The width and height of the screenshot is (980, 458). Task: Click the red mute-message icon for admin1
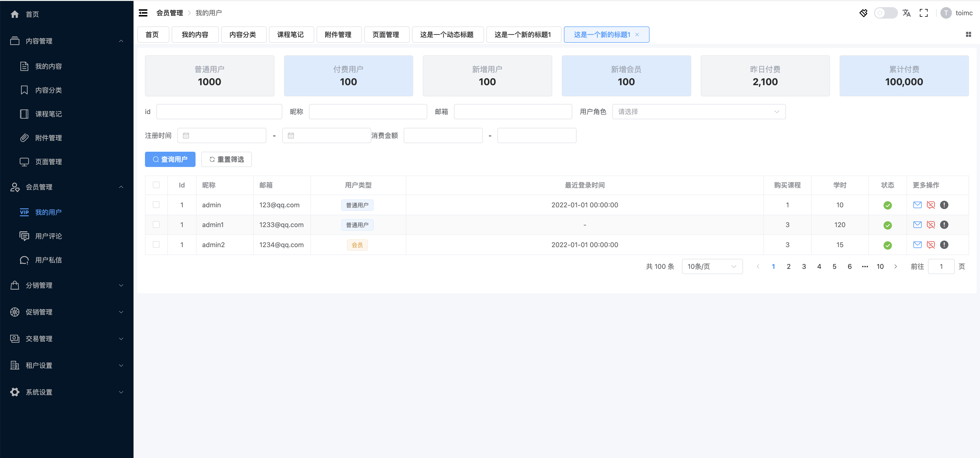tap(931, 225)
